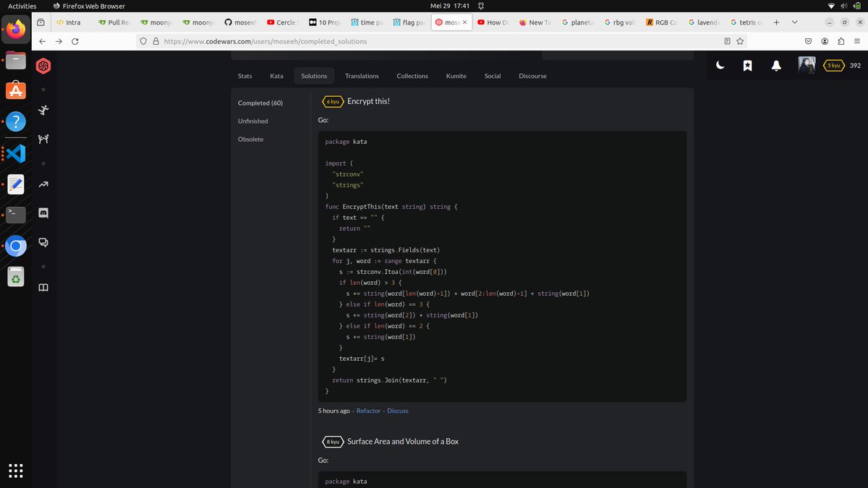
Task: Open the tab overflow chevron dropdown
Action: tap(793, 22)
